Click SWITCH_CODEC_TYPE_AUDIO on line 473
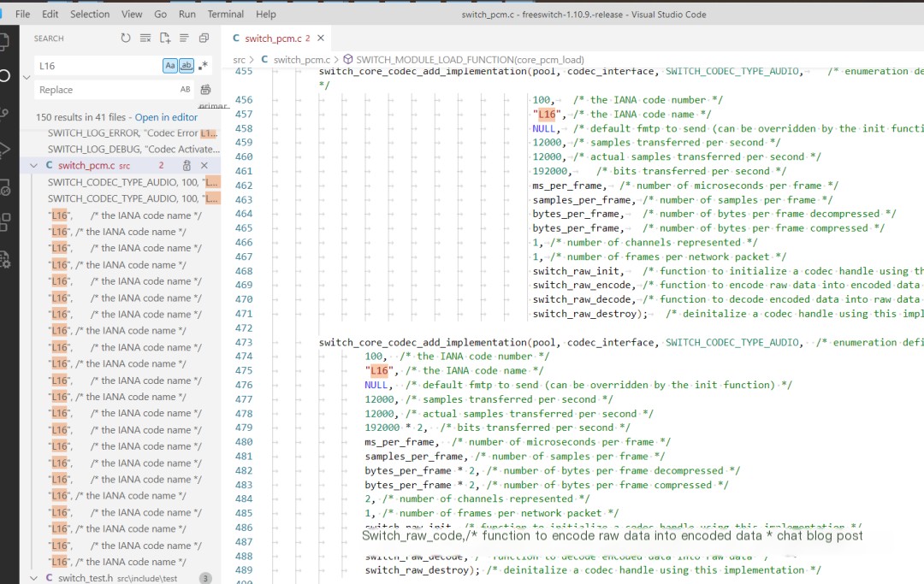The height and width of the screenshot is (584, 924). coord(732,342)
